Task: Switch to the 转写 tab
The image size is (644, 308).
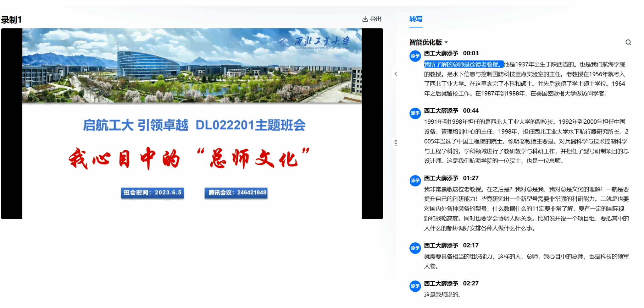Action: pos(416,19)
